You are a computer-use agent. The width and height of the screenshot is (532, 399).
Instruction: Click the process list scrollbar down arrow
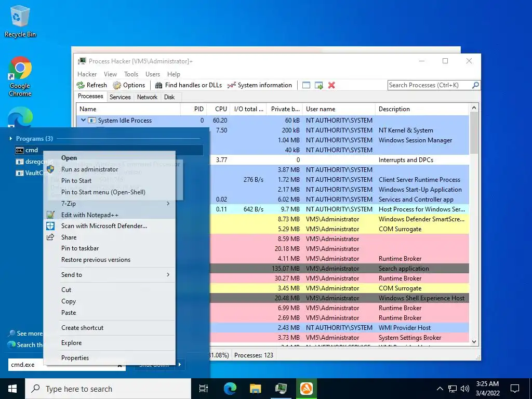pos(474,342)
